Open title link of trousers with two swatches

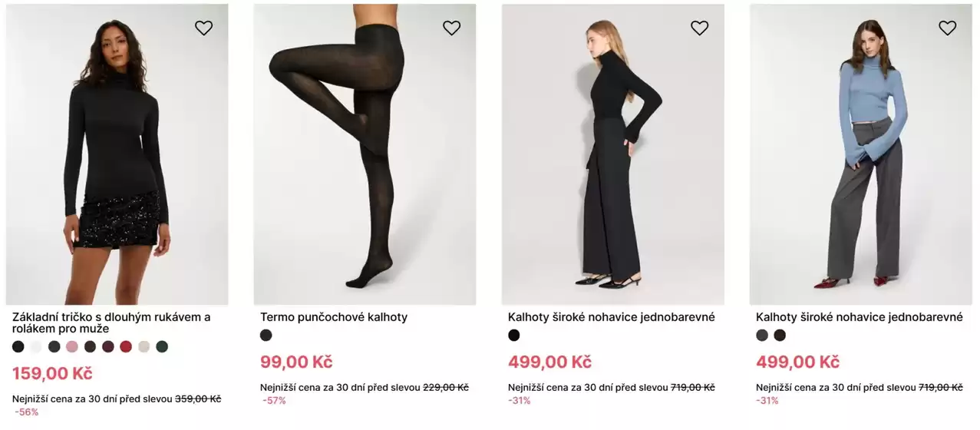(859, 317)
